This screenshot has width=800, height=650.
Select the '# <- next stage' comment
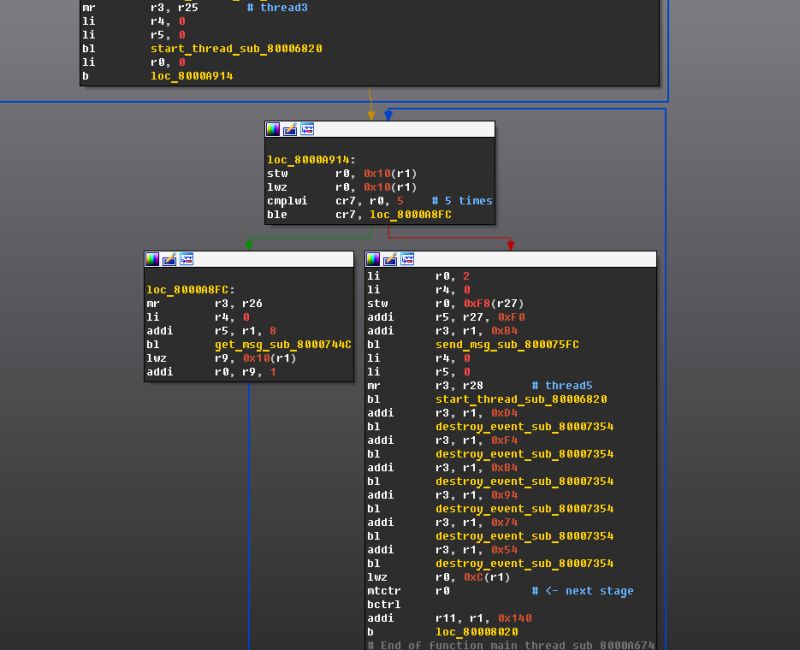tap(583, 591)
